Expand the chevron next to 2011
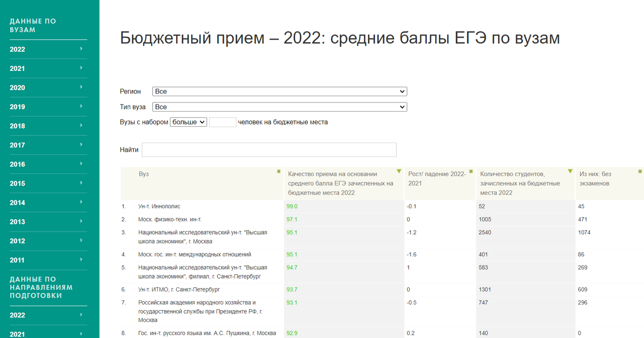The image size is (644, 338). [x=81, y=259]
